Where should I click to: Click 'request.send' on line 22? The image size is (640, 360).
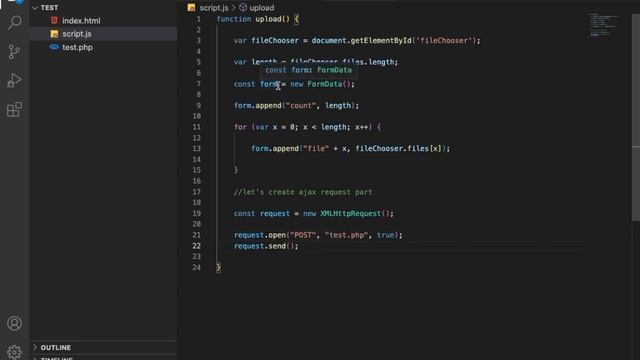pyautogui.click(x=260, y=246)
